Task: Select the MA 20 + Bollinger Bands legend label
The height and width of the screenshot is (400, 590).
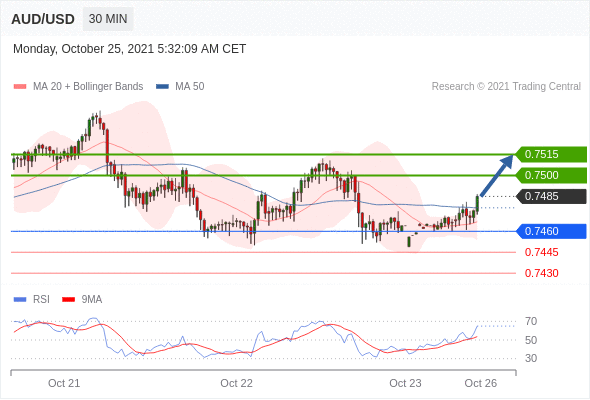Action: [88, 87]
